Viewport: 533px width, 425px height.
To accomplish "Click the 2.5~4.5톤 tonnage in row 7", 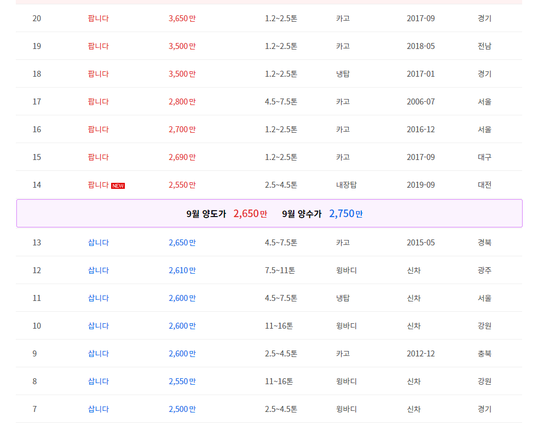I will (x=281, y=409).
